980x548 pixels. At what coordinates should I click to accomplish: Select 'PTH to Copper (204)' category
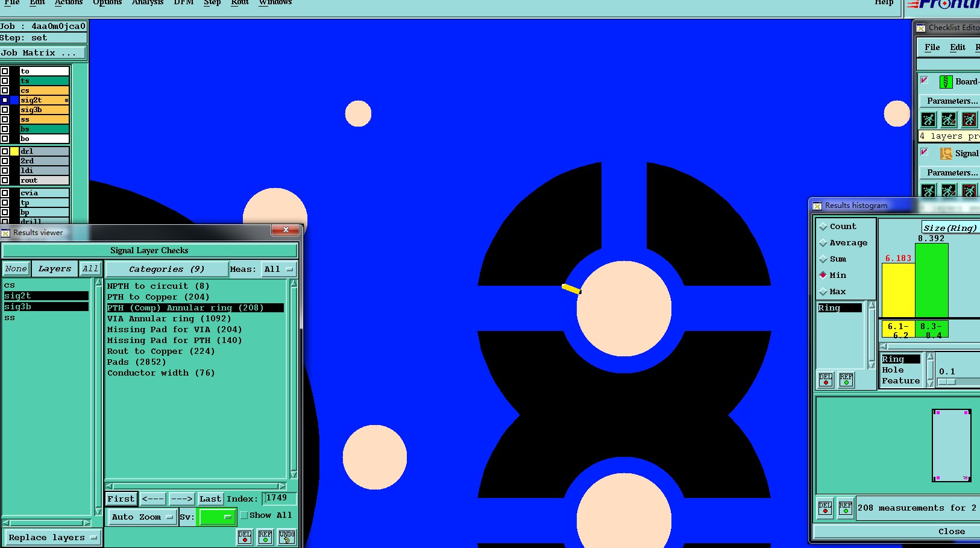158,297
